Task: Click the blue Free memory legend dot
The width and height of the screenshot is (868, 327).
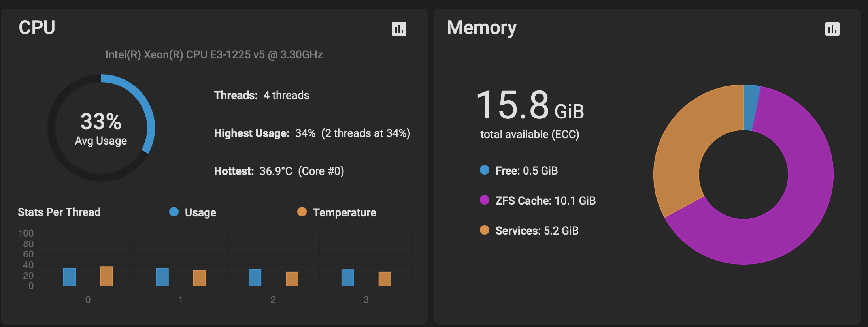Action: pos(485,170)
